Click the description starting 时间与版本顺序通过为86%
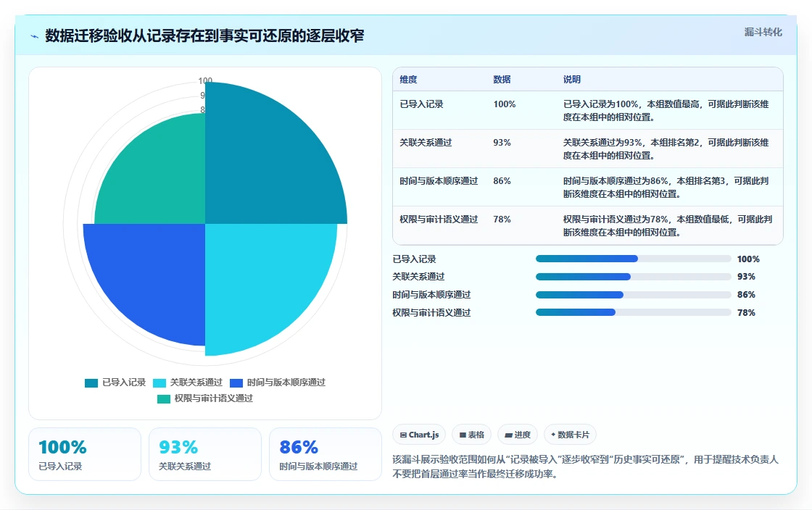 [x=666, y=187]
